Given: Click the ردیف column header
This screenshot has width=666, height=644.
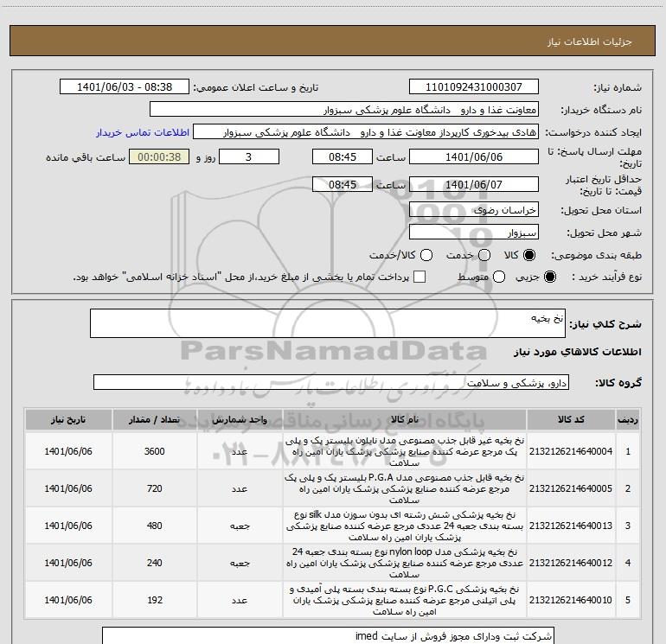Looking at the screenshot, I should [x=628, y=419].
